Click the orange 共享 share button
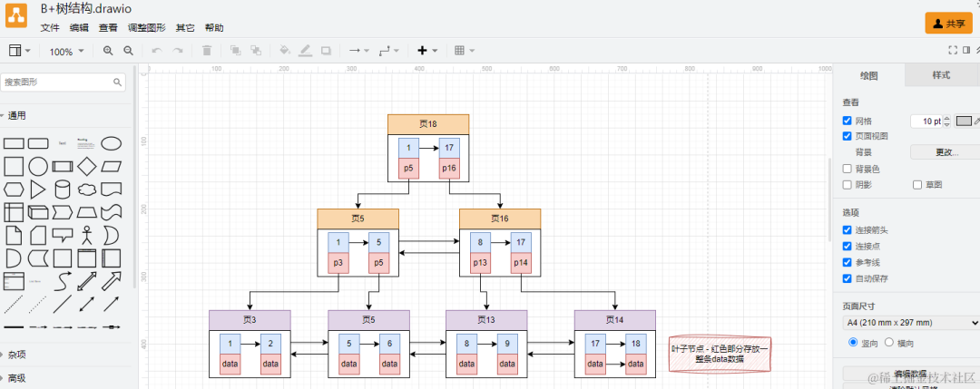Screen dimensions: 980x389 click(949, 23)
